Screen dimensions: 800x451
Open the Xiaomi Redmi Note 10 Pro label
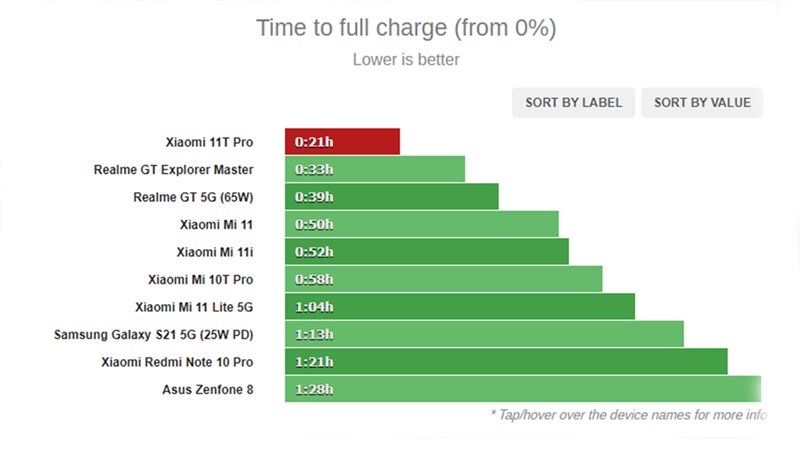177,361
